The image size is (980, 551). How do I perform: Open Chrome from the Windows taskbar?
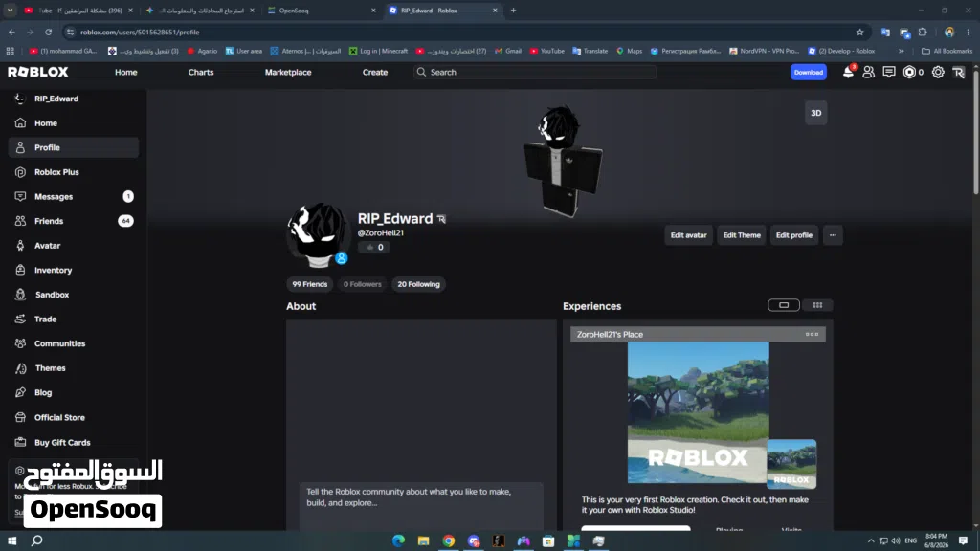click(449, 541)
